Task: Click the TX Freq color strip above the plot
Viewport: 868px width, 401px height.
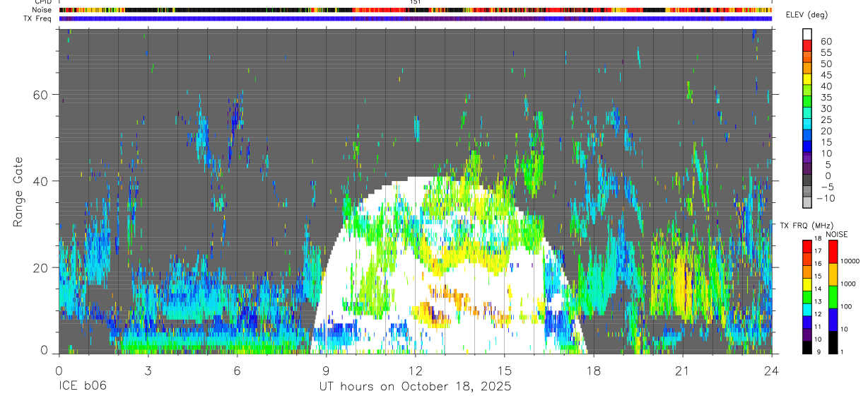Action: [x=416, y=18]
